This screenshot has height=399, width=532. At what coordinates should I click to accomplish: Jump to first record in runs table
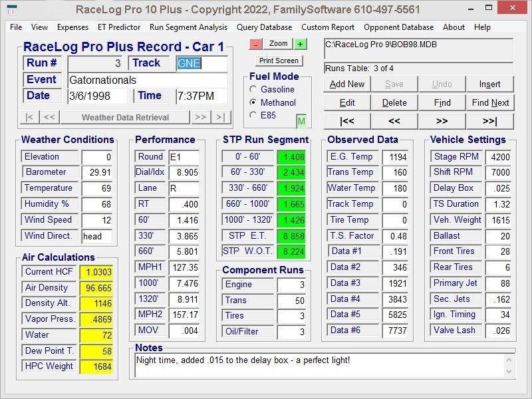coord(347,122)
